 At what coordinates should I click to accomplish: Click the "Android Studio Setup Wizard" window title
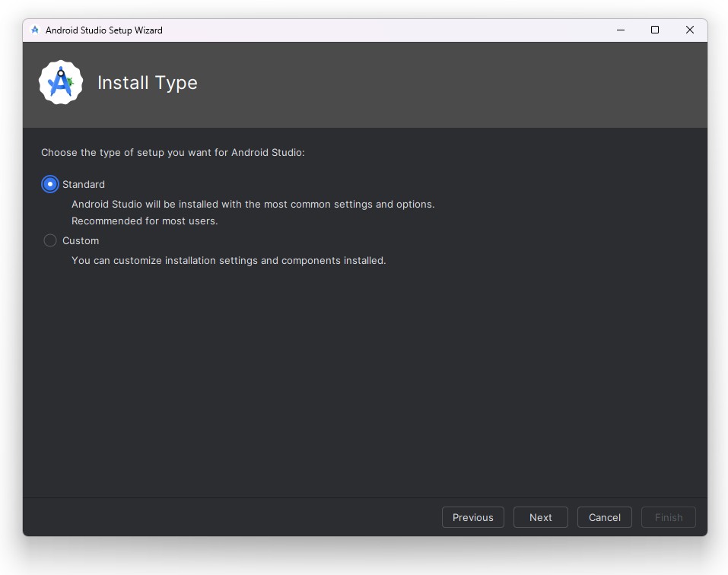coord(104,30)
